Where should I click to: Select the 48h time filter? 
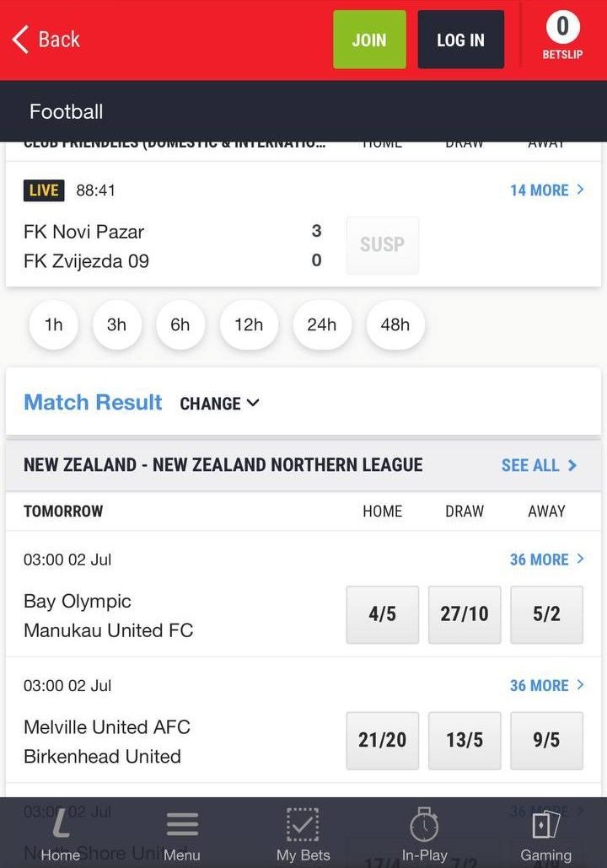coord(395,324)
